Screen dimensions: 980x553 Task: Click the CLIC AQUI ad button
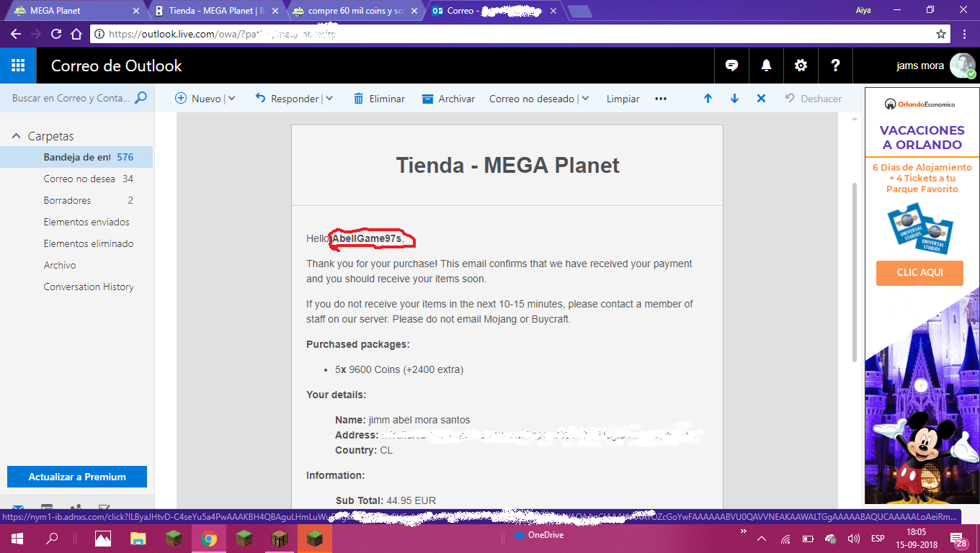point(919,273)
